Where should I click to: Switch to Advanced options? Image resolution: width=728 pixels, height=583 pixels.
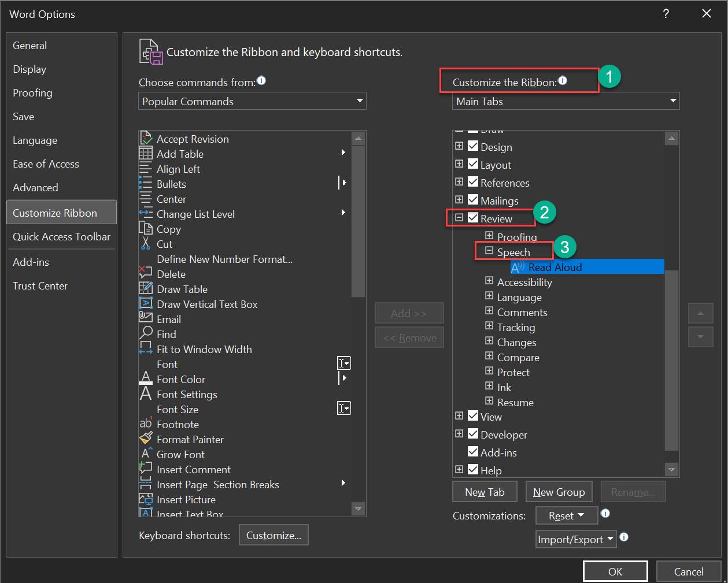(x=61, y=187)
